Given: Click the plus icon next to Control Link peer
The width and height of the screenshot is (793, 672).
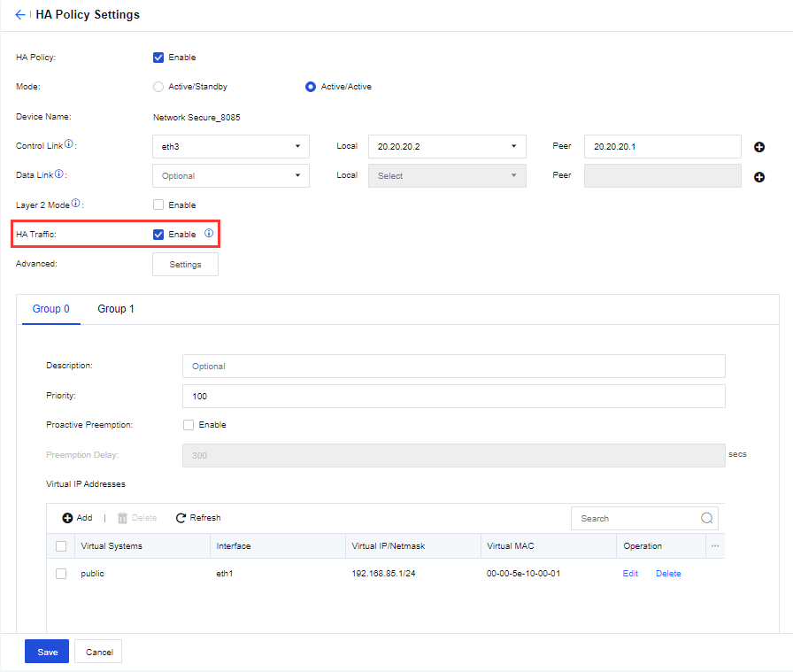Looking at the screenshot, I should (x=758, y=147).
